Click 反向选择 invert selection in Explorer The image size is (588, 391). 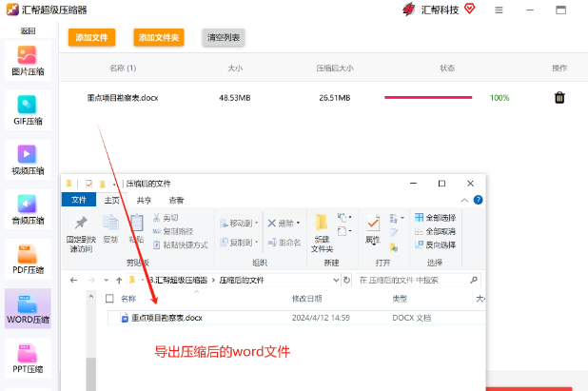436,244
